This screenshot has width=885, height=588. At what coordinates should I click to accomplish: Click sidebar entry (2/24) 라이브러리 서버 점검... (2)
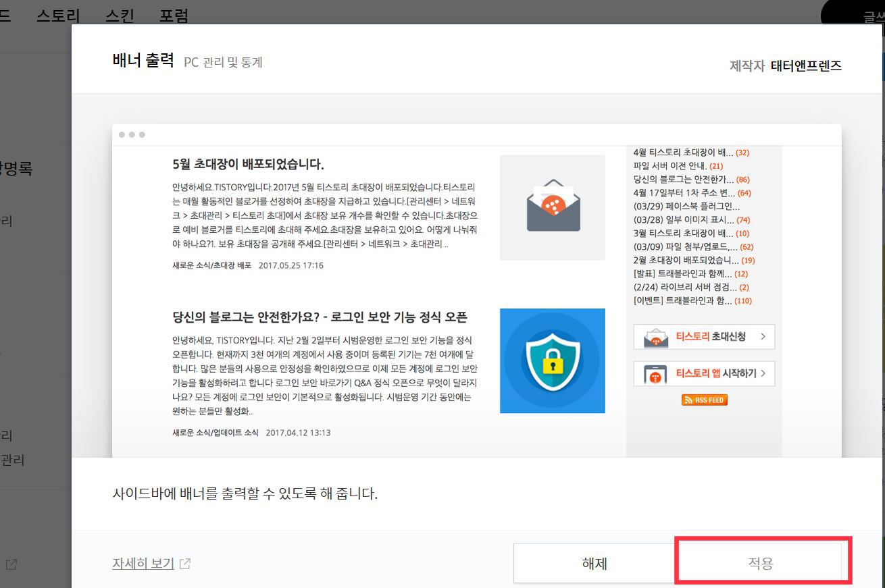pos(691,287)
